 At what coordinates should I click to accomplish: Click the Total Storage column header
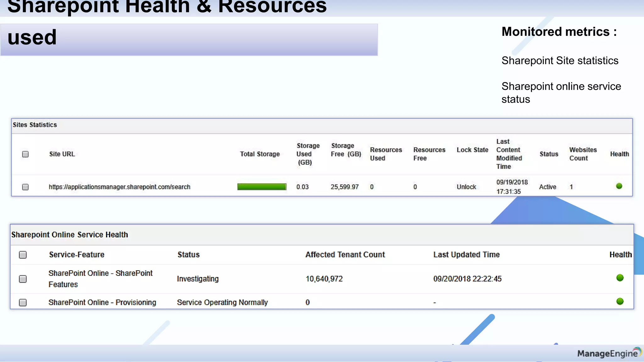click(x=260, y=154)
